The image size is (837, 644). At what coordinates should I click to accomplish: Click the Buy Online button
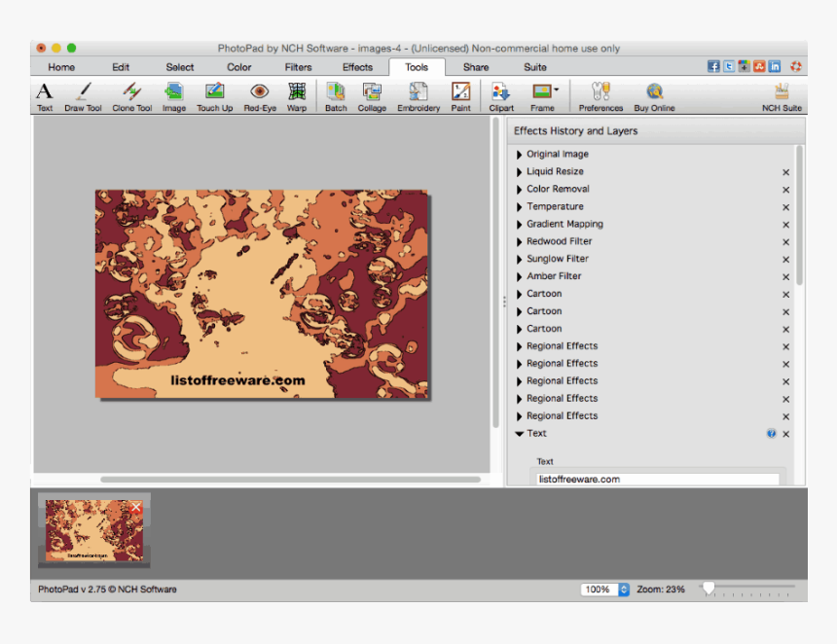pyautogui.click(x=654, y=95)
